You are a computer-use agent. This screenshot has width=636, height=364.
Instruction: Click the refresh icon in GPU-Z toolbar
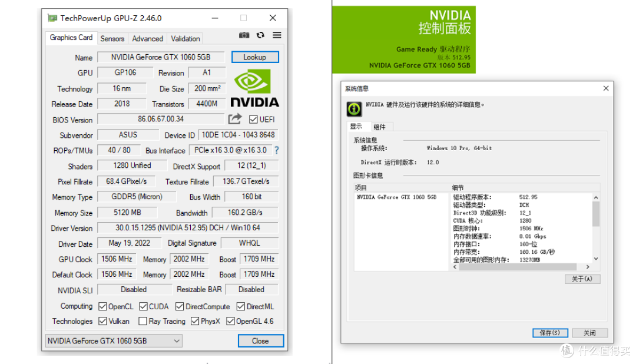[x=260, y=35]
